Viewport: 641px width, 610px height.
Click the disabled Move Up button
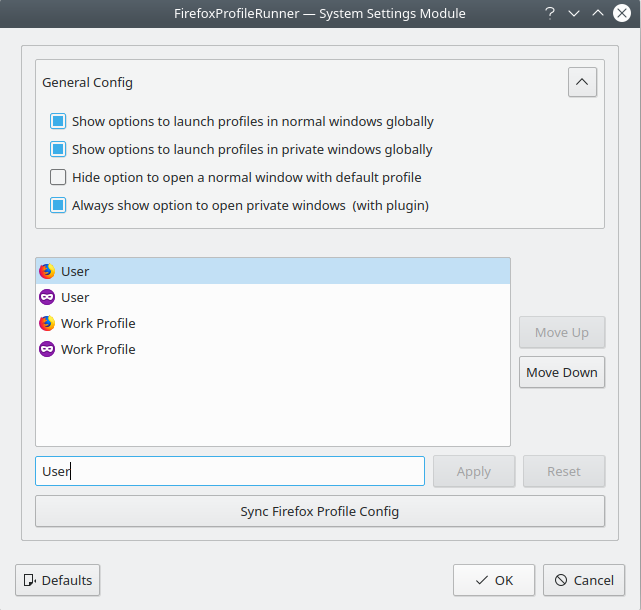pyautogui.click(x=562, y=332)
